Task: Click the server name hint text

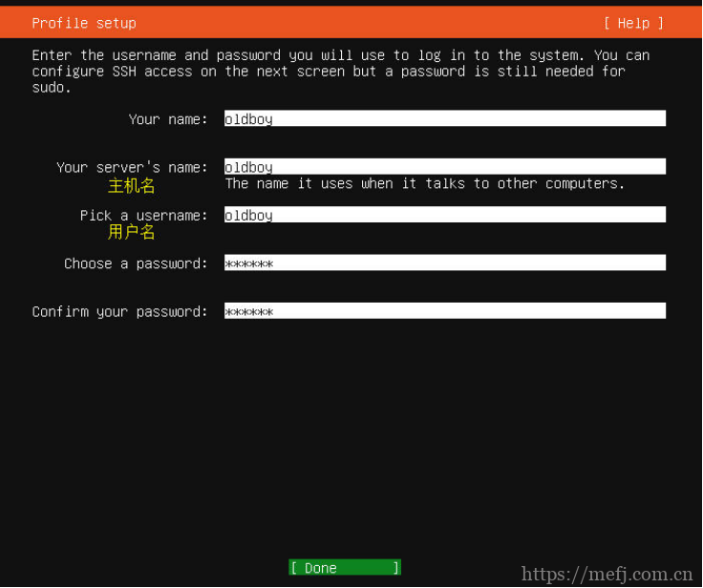Action: [425, 183]
